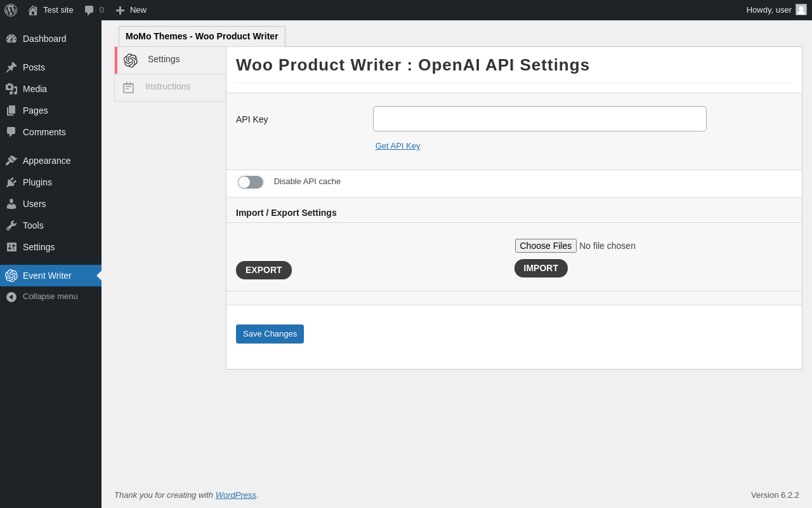Image resolution: width=812 pixels, height=508 pixels.
Task: Click the Version 6.2.2 text
Action: 775,495
